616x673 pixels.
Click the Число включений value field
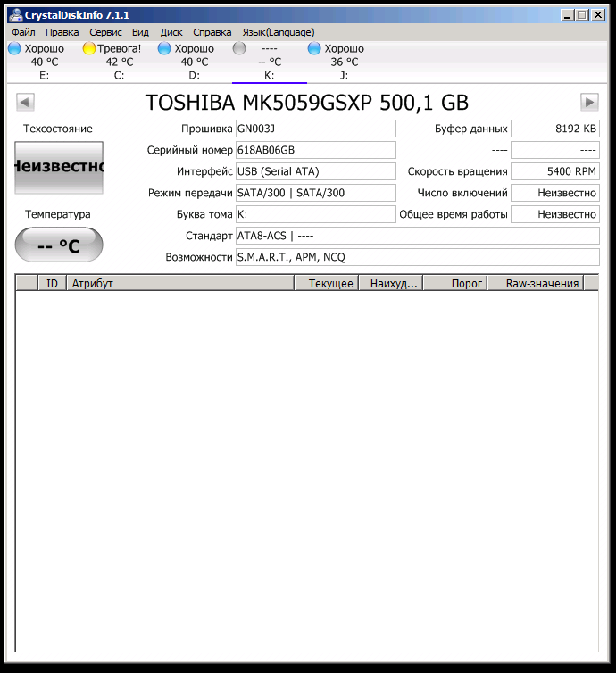[x=555, y=193]
